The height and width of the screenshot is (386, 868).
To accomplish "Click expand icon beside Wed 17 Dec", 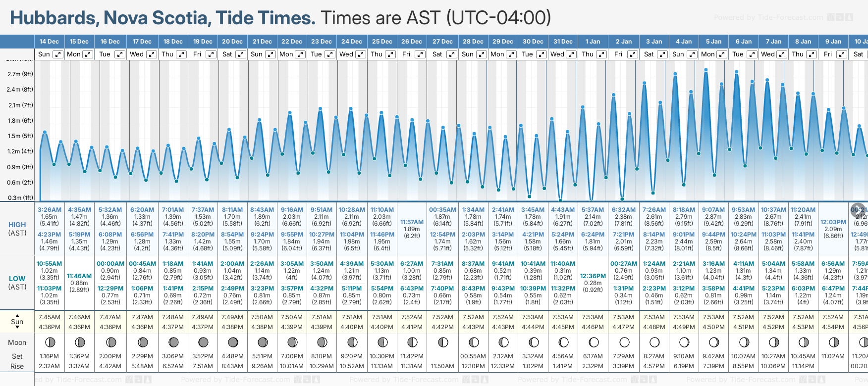I will 152,54.
